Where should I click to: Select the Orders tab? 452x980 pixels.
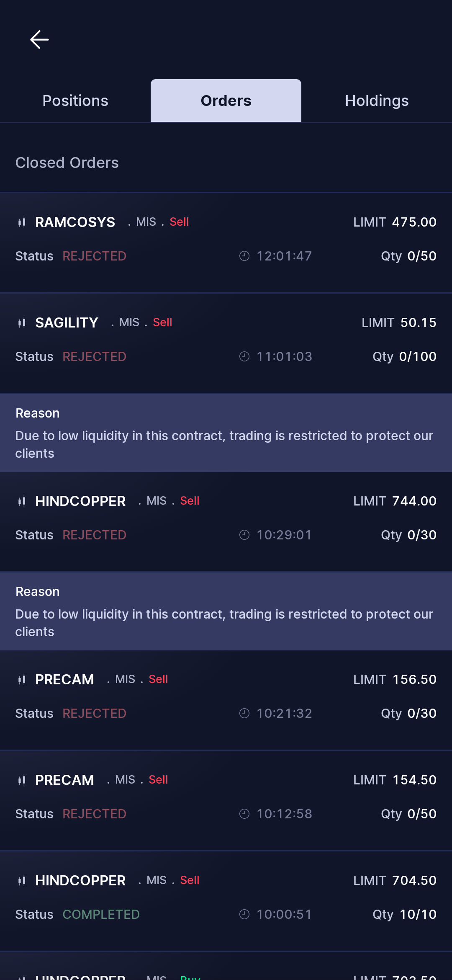[226, 101]
